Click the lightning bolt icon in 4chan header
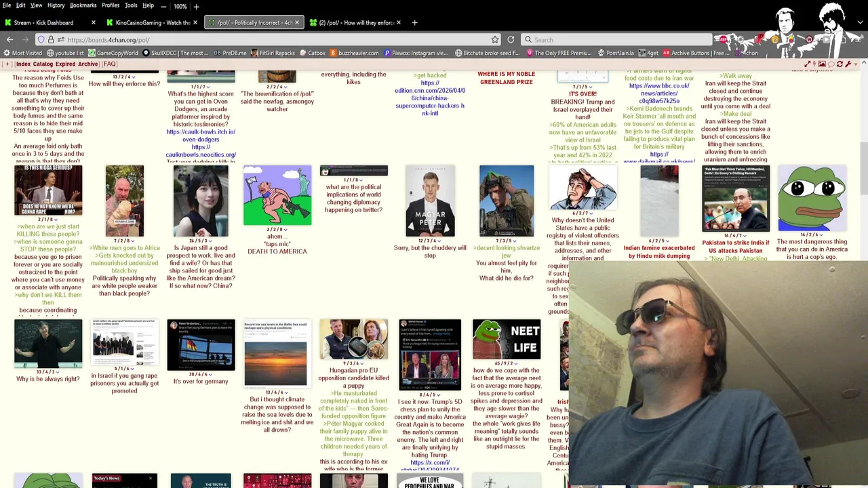The height and width of the screenshot is (488, 868). (x=815, y=64)
